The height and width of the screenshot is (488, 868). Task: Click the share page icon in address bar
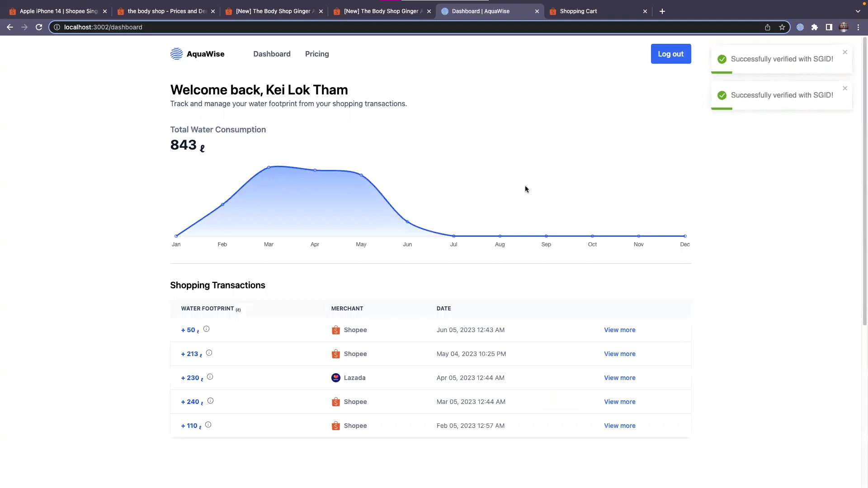(x=768, y=27)
